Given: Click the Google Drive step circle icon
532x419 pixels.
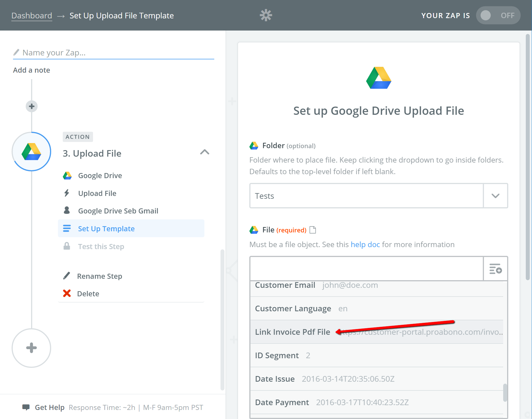Looking at the screenshot, I should pos(31,152).
